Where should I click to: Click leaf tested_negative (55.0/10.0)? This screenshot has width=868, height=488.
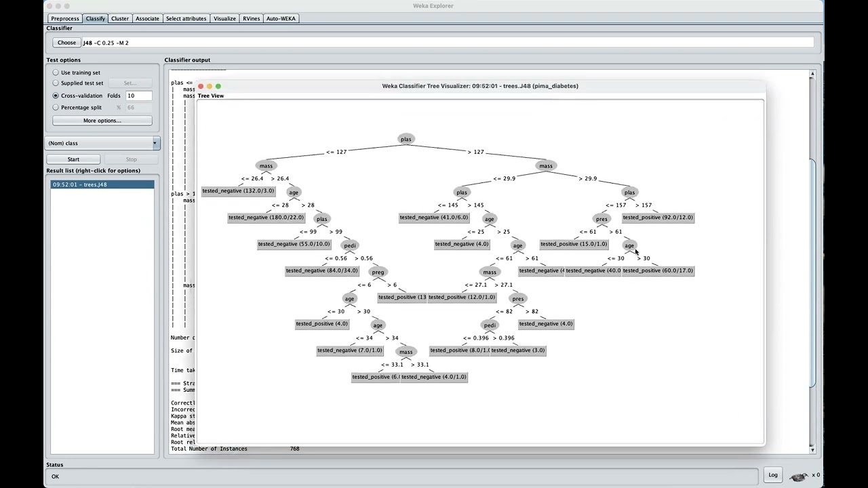[294, 244]
